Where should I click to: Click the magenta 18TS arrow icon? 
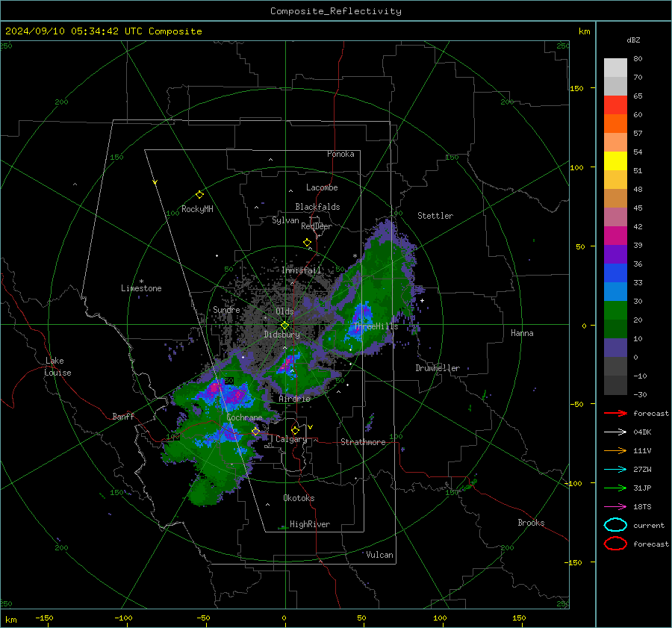coord(615,507)
